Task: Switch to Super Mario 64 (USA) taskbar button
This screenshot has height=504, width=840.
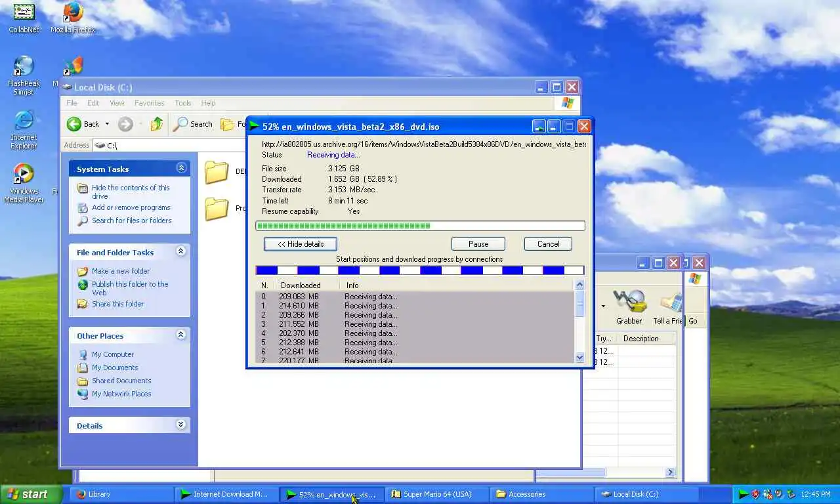Action: (x=437, y=494)
